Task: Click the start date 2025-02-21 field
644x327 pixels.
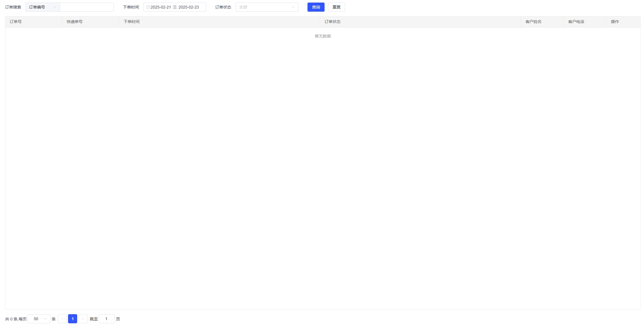Action: tap(161, 7)
